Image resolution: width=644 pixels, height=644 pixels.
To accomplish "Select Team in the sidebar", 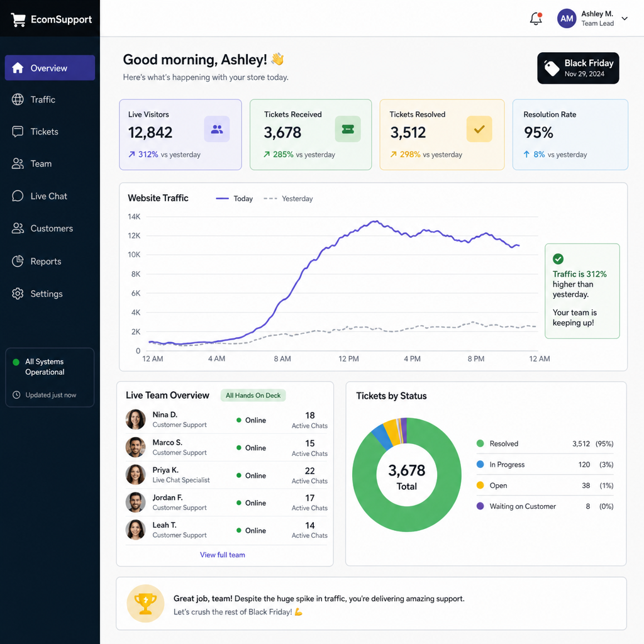I will pyautogui.click(x=50, y=164).
